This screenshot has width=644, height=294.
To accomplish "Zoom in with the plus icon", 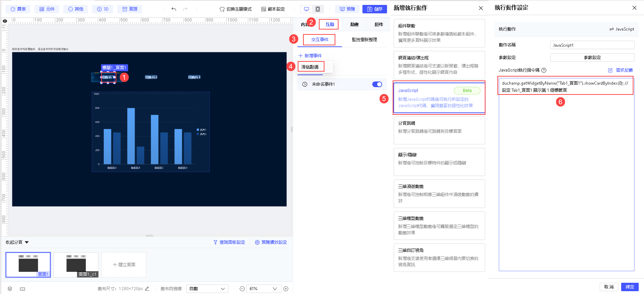I will tap(286, 289).
